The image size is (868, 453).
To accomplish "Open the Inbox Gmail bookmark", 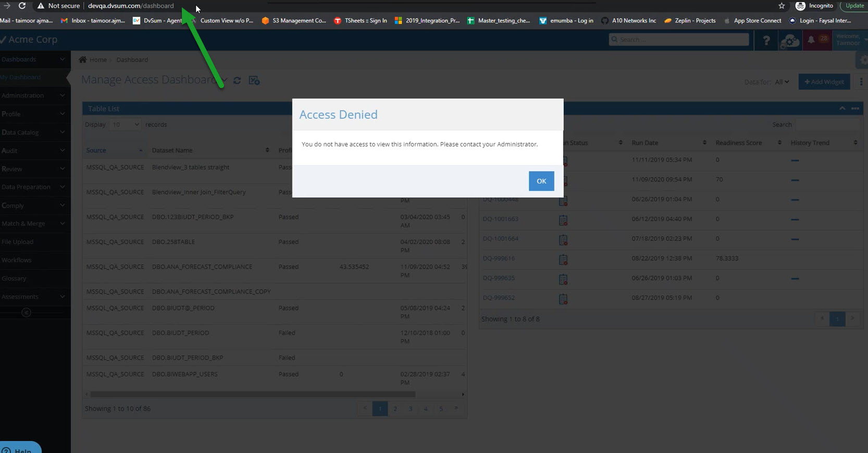I will tap(93, 20).
